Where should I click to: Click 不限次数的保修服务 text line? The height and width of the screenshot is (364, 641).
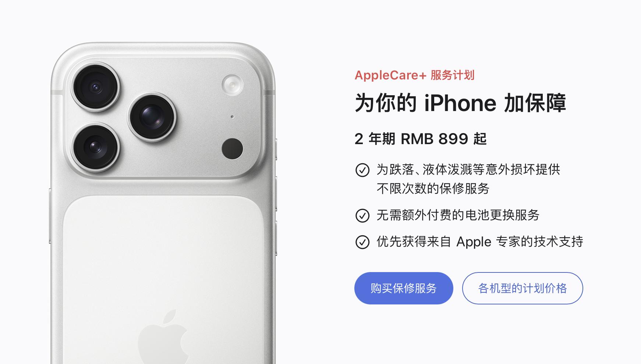pyautogui.click(x=433, y=189)
